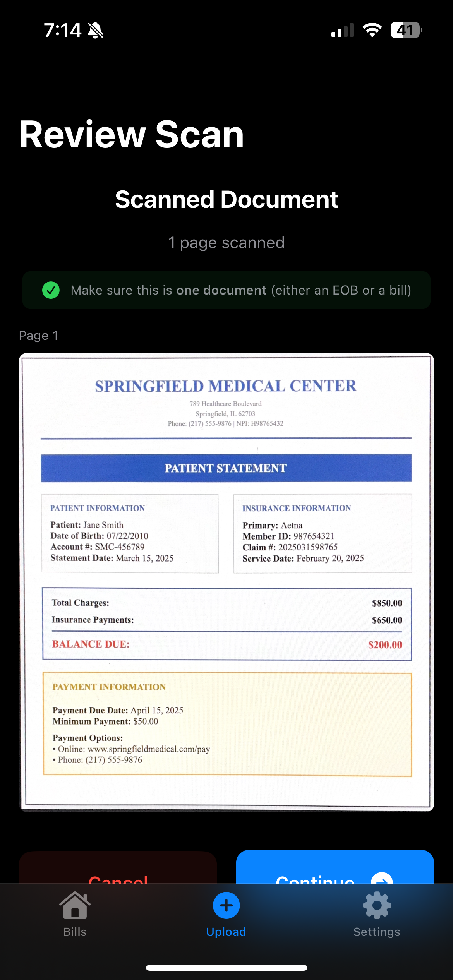Tap the Wi-Fi status icon
This screenshot has width=453, height=980.
tap(372, 30)
